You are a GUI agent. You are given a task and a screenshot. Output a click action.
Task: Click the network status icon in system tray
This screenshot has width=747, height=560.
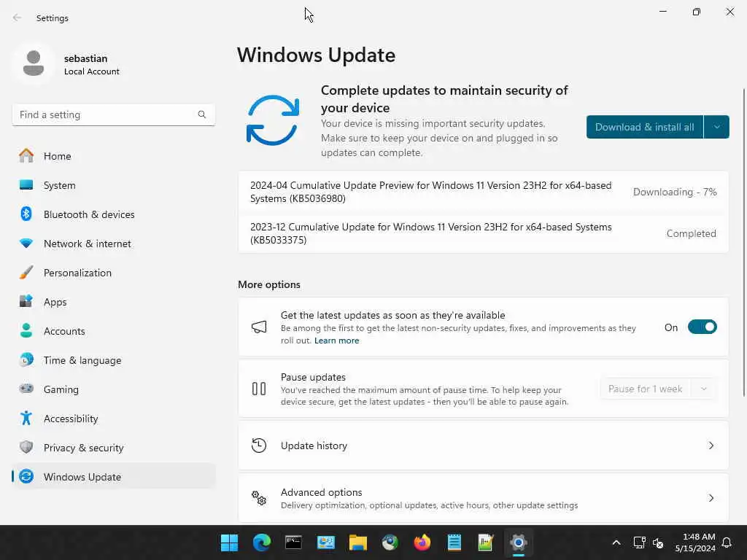(639, 542)
